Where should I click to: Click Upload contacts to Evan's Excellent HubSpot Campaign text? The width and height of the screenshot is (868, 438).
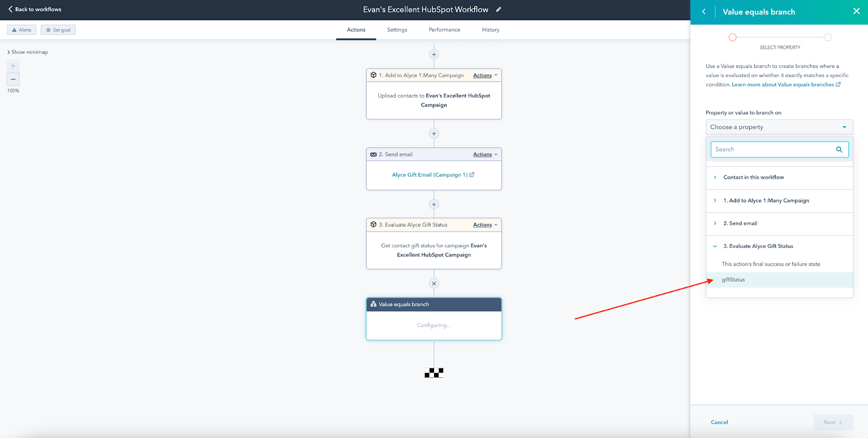click(434, 100)
